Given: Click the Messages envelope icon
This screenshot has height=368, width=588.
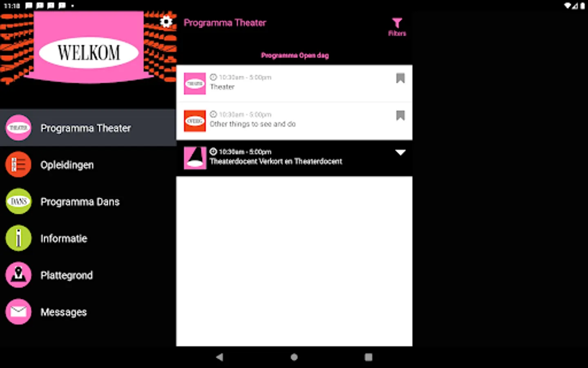Looking at the screenshot, I should tap(18, 312).
